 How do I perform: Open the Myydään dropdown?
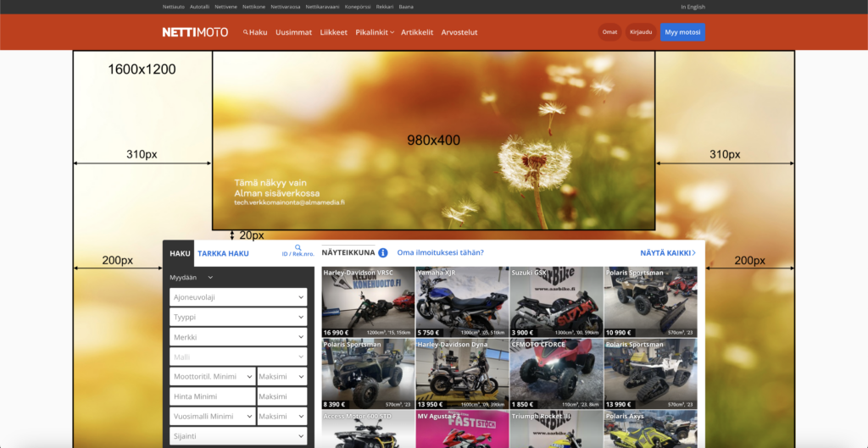pyautogui.click(x=192, y=277)
